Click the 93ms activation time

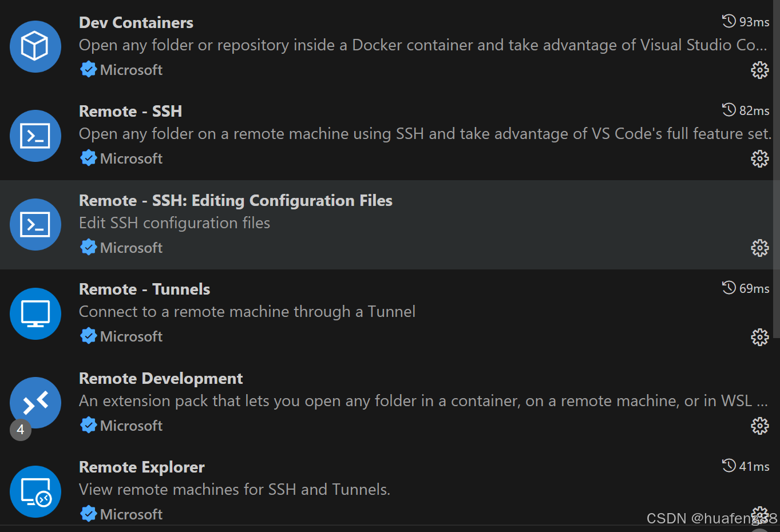[x=754, y=22]
